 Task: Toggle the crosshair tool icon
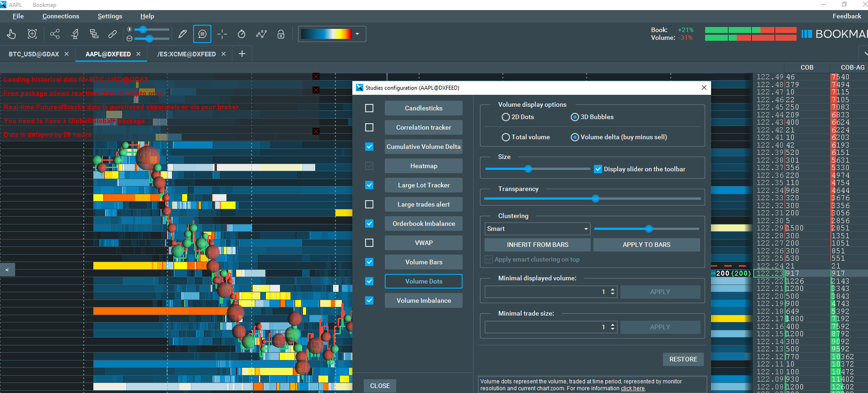(222, 34)
